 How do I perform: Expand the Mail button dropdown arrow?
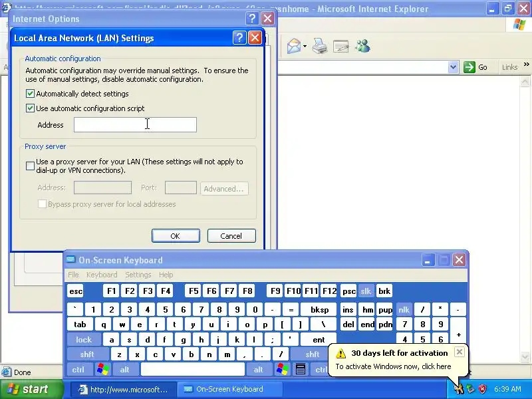305,46
